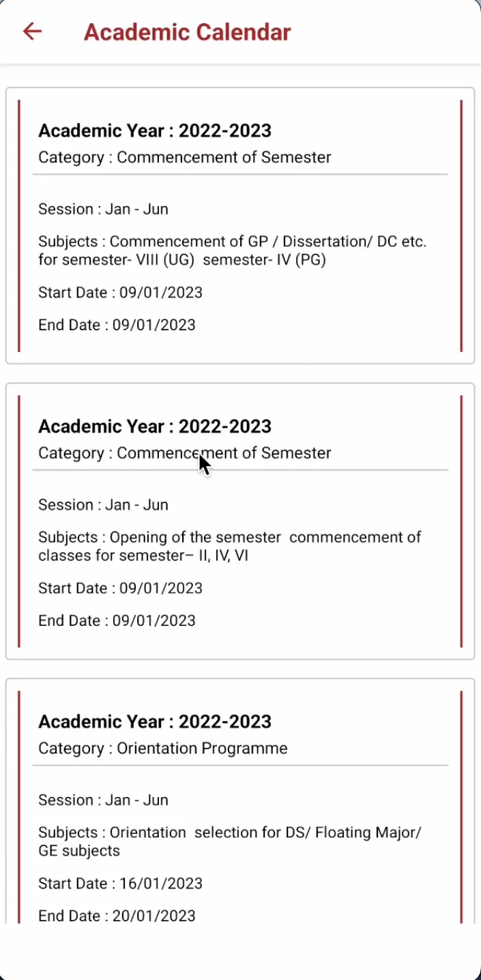Click the Academic Calendar page title
481x980 pixels.
(x=187, y=32)
